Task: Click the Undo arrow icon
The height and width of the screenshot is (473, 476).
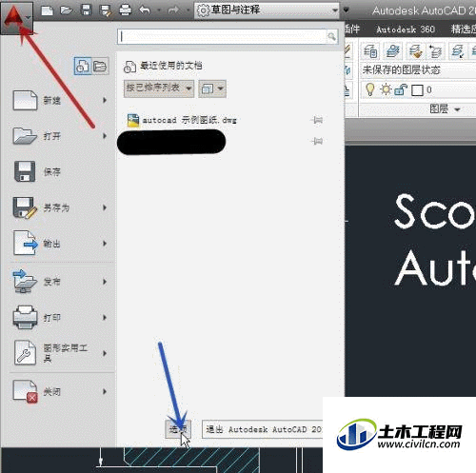Action: pos(145,10)
